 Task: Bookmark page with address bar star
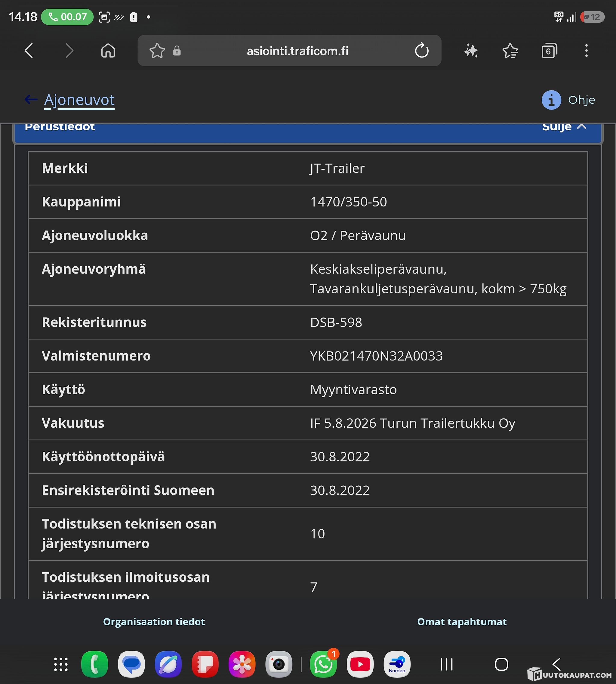coord(157,51)
